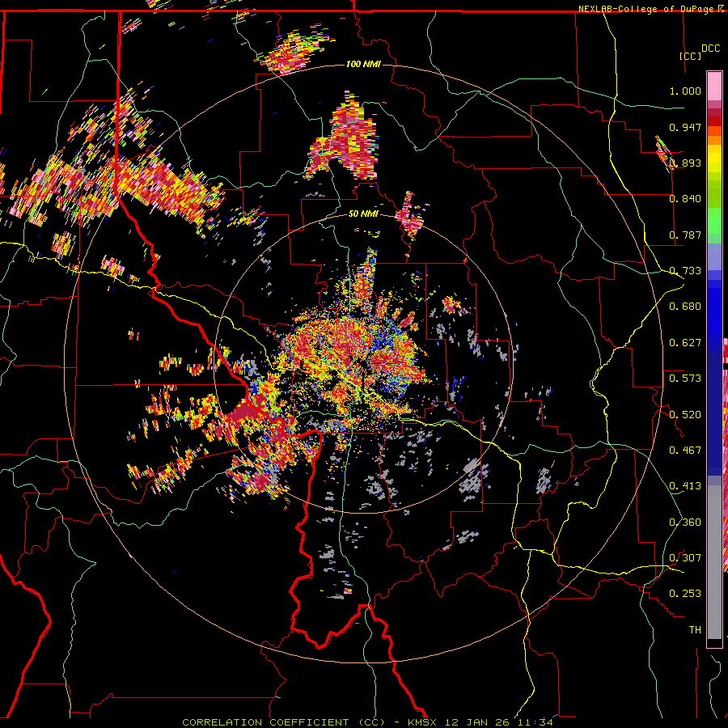
Task: Click the 0.627 legend value
Action: click(x=685, y=343)
